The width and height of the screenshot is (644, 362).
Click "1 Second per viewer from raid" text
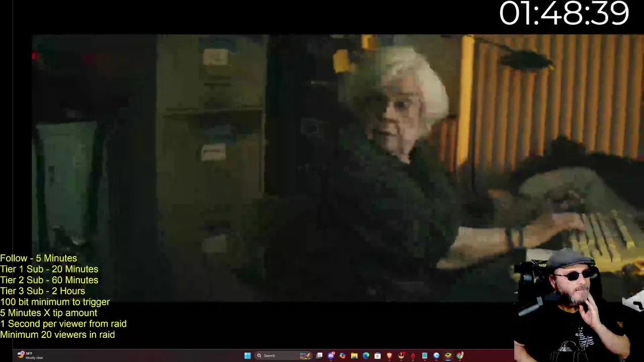click(x=63, y=324)
